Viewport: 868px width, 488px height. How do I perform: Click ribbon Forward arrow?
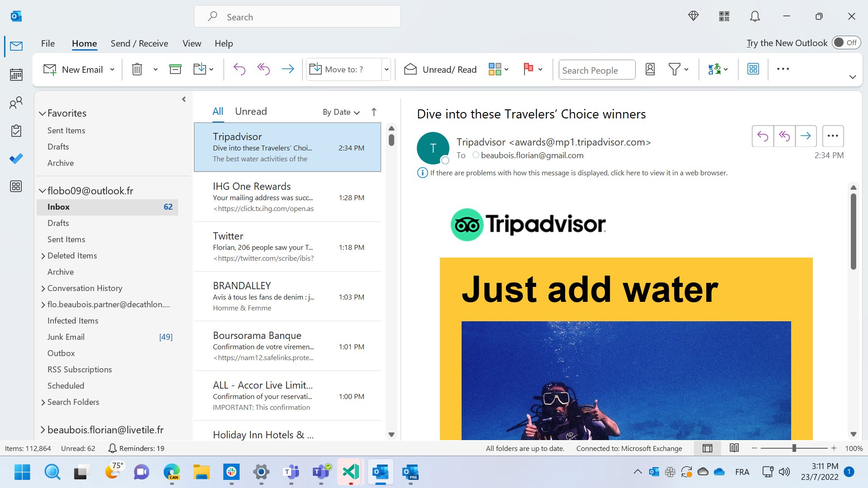288,69
